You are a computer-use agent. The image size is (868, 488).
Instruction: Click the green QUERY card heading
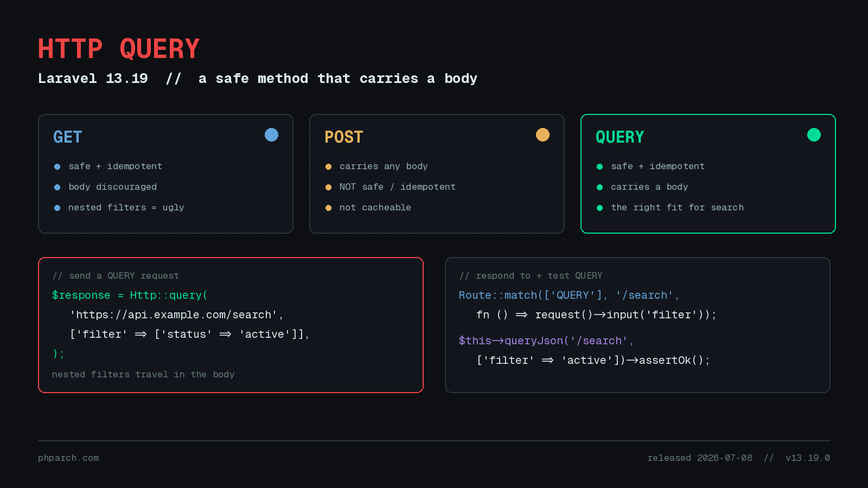coord(620,137)
